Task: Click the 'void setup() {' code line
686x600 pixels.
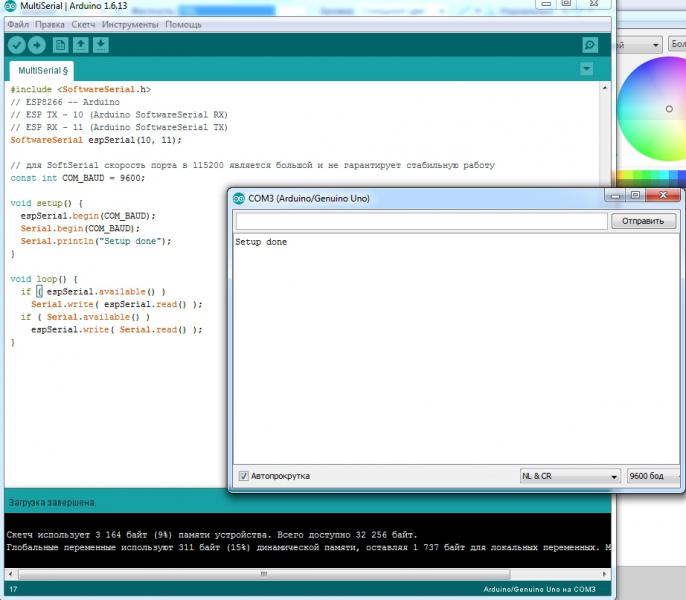Action: pos(46,204)
